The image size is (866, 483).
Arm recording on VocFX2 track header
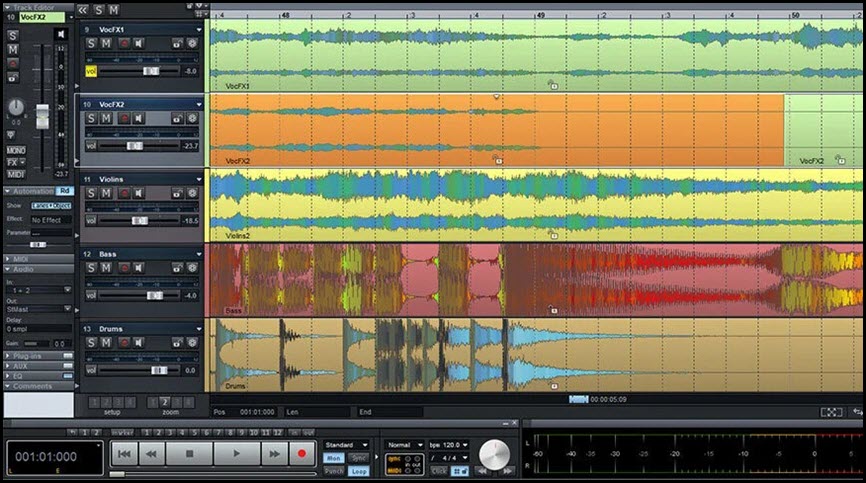tap(124, 118)
